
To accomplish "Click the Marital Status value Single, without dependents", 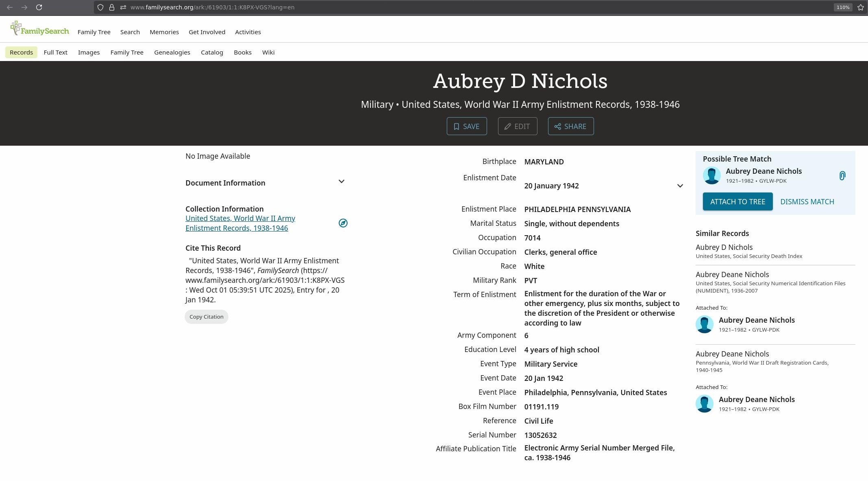I will tap(572, 223).
